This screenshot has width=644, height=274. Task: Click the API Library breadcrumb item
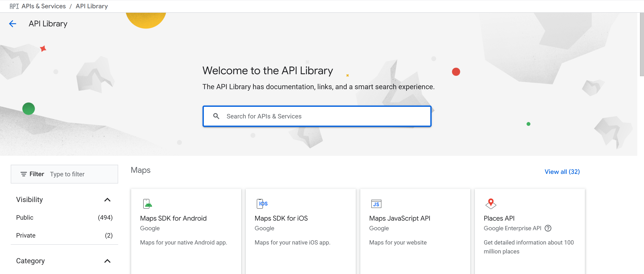[x=92, y=6]
